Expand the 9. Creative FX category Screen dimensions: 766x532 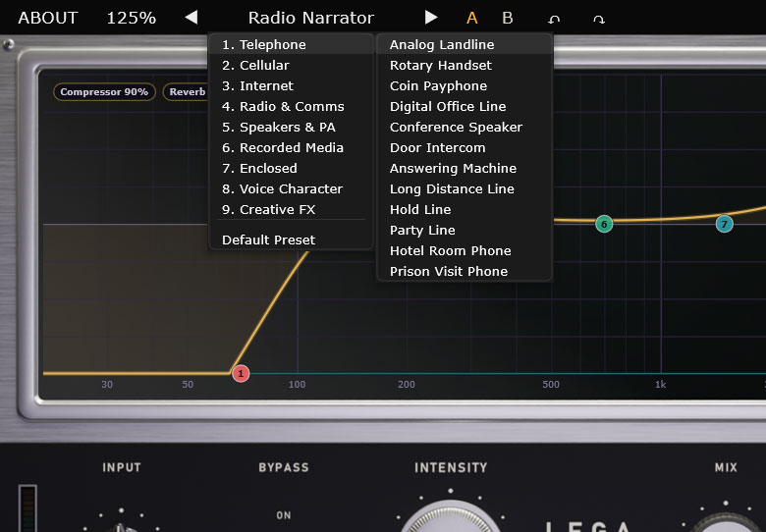tap(291, 209)
